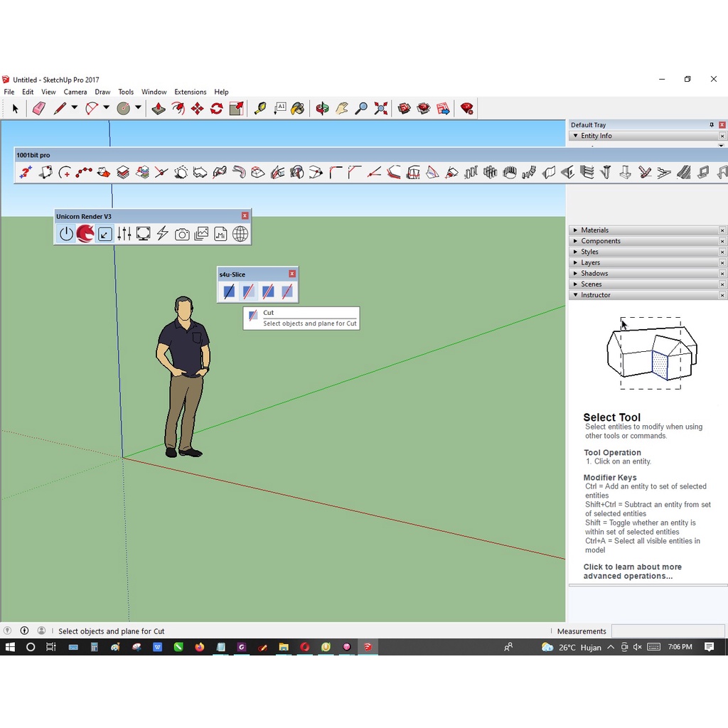Select the arrow Select tool in main toolbar
The height and width of the screenshot is (728, 728).
click(16, 109)
